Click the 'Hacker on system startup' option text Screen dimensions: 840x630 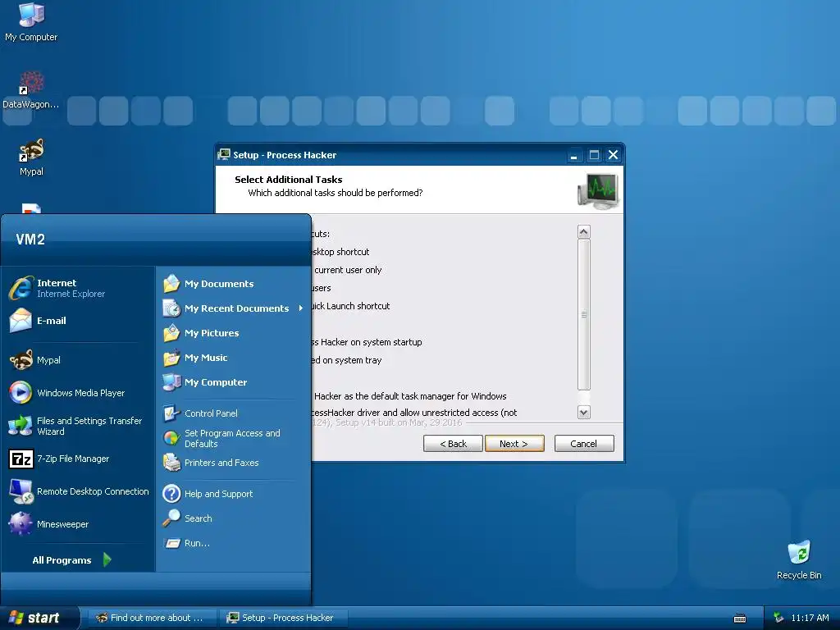(x=367, y=342)
